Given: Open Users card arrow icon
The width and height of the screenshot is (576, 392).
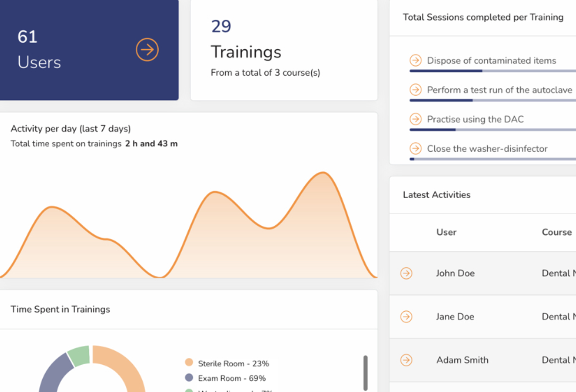Looking at the screenshot, I should click(147, 50).
